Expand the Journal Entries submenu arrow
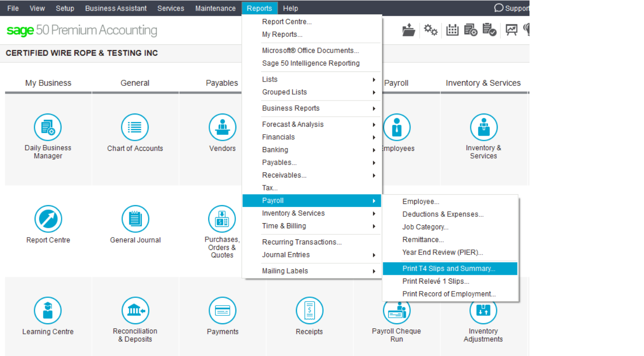Screen dimensions: 644x356 (x=374, y=255)
